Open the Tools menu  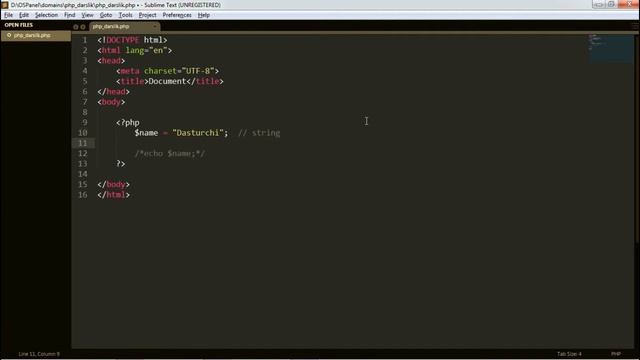coord(125,15)
